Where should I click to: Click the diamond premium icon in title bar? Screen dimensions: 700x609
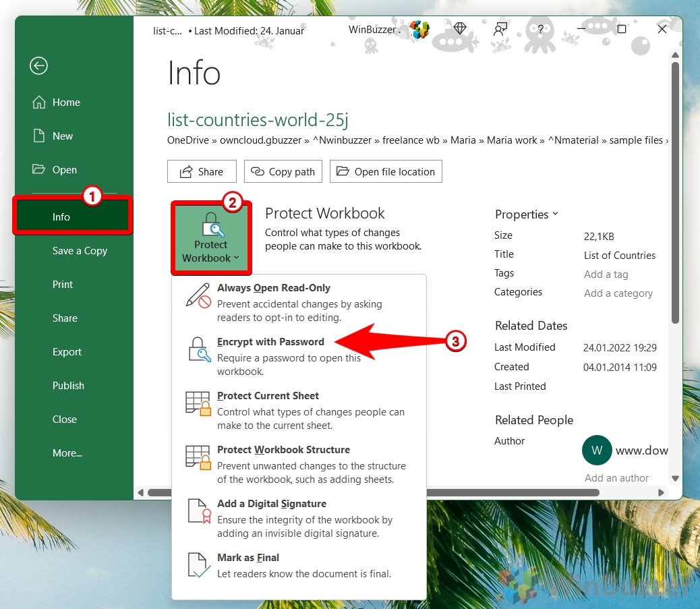click(x=460, y=28)
